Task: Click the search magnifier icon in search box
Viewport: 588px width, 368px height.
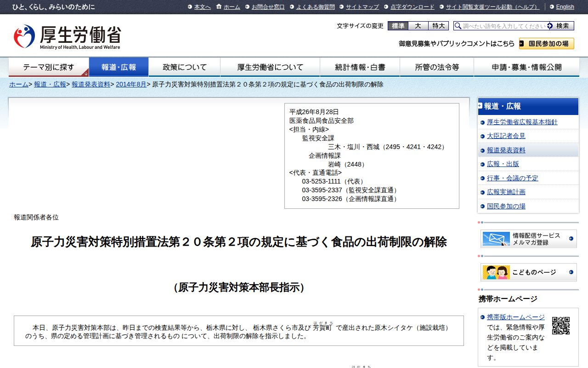Action: (458, 26)
